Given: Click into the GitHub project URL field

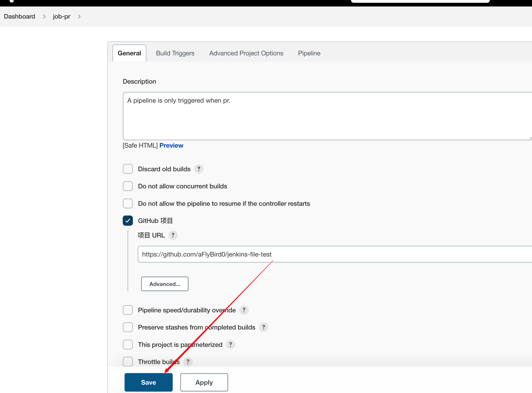Looking at the screenshot, I should (x=333, y=254).
